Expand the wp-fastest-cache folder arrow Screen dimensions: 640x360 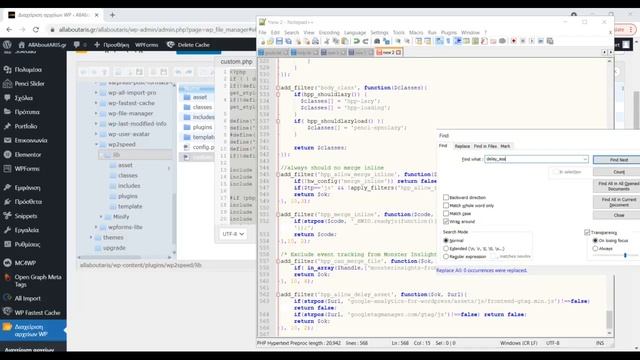pyautogui.click(x=96, y=103)
